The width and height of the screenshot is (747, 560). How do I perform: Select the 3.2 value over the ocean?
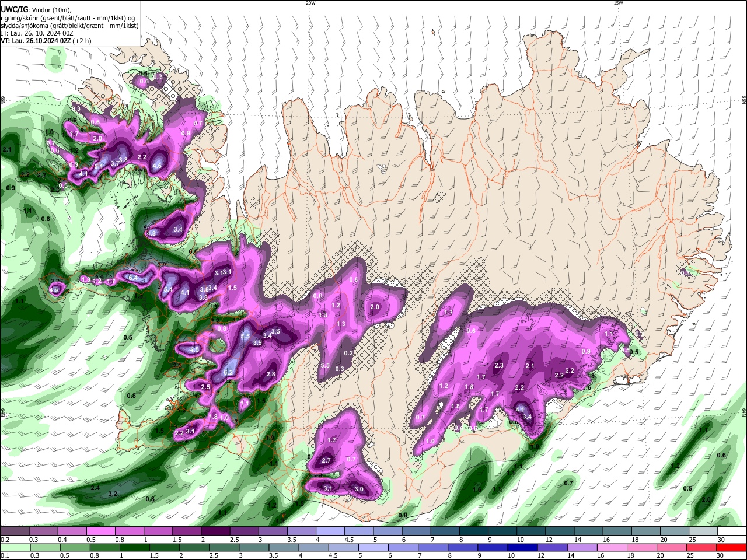(x=113, y=494)
